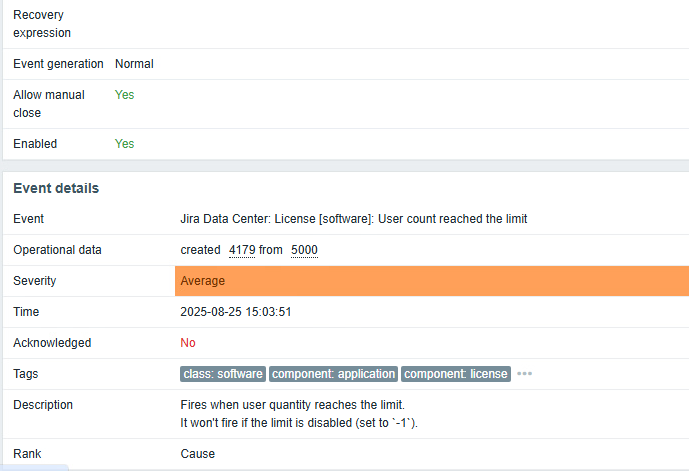Click the 'Recovery expression' label

click(42, 24)
